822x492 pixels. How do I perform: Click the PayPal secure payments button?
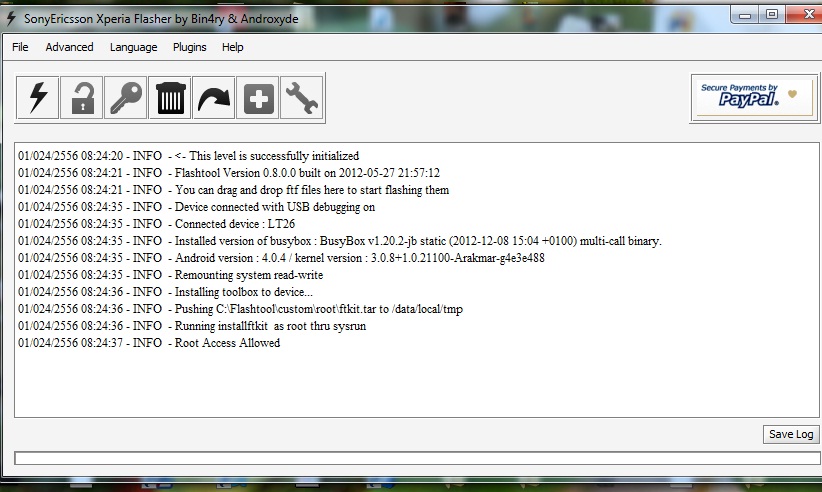(x=754, y=98)
